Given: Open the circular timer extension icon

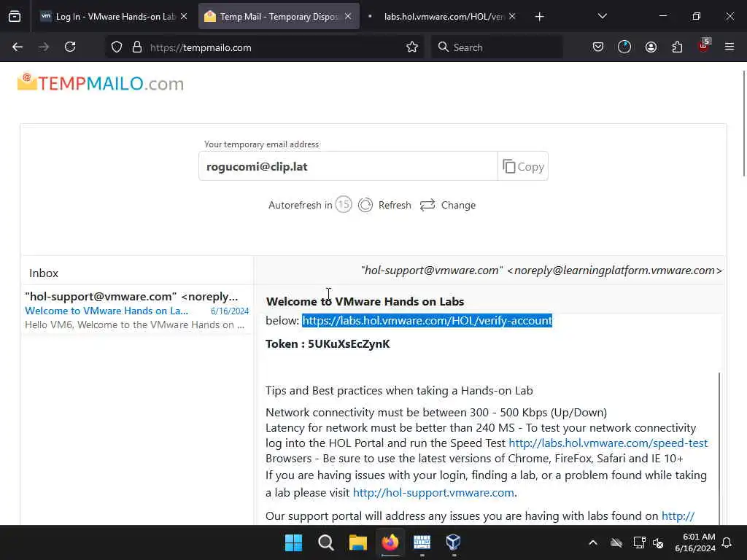Looking at the screenshot, I should (x=624, y=47).
